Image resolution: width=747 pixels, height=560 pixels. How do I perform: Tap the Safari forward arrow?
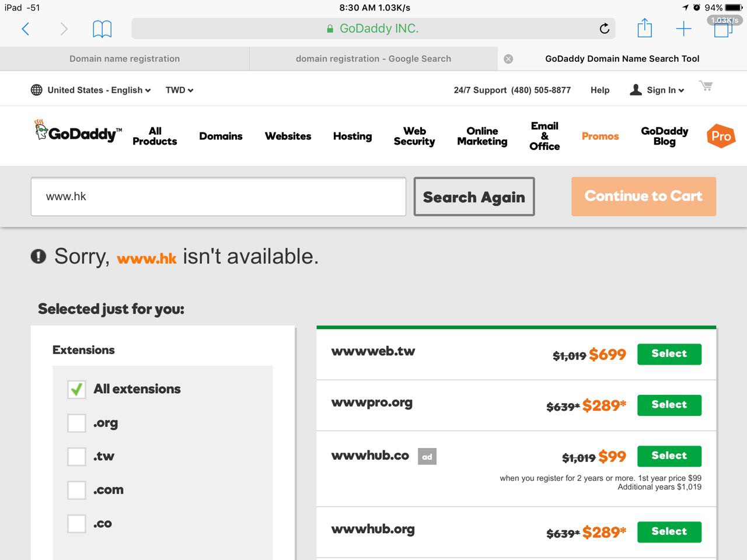[64, 29]
